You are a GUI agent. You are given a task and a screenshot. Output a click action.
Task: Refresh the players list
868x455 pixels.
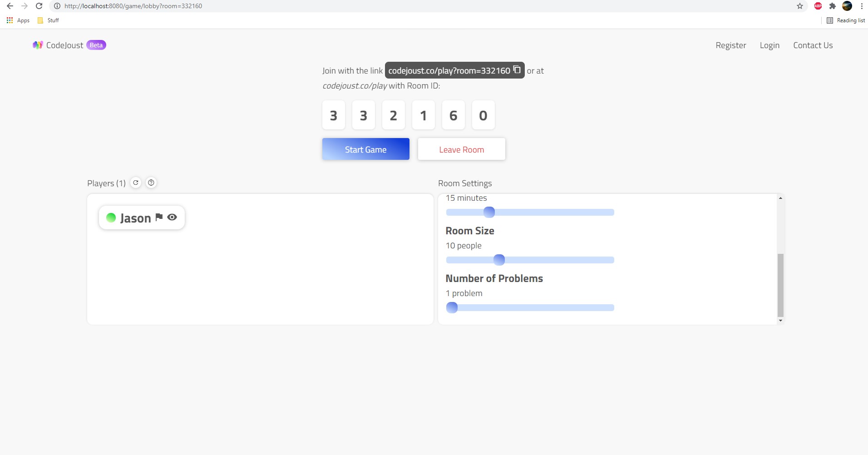(x=136, y=183)
